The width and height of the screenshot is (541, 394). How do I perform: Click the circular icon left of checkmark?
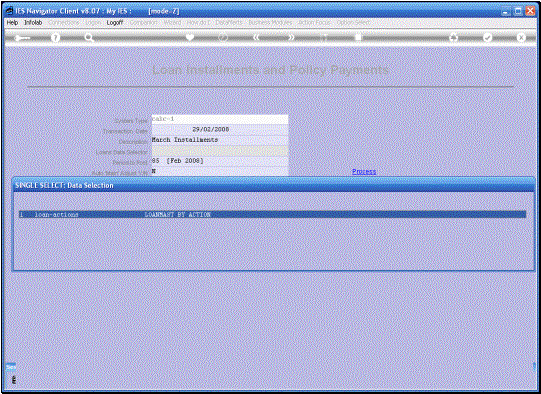(x=454, y=37)
